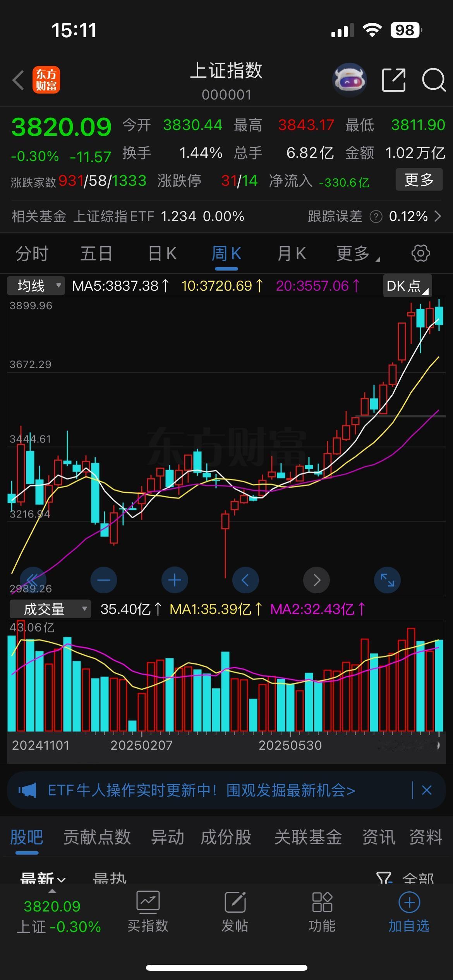Tap the tracking error question-mark icon
453x980 pixels.
point(376,217)
